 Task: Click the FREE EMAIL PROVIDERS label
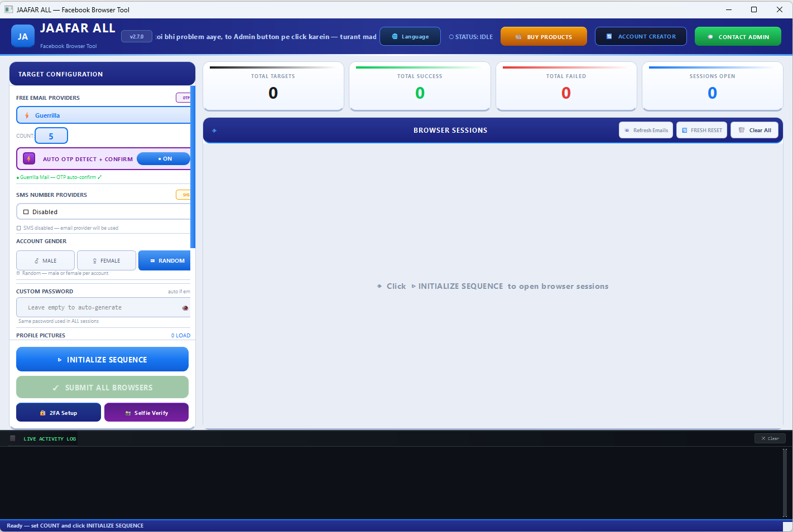(x=48, y=98)
